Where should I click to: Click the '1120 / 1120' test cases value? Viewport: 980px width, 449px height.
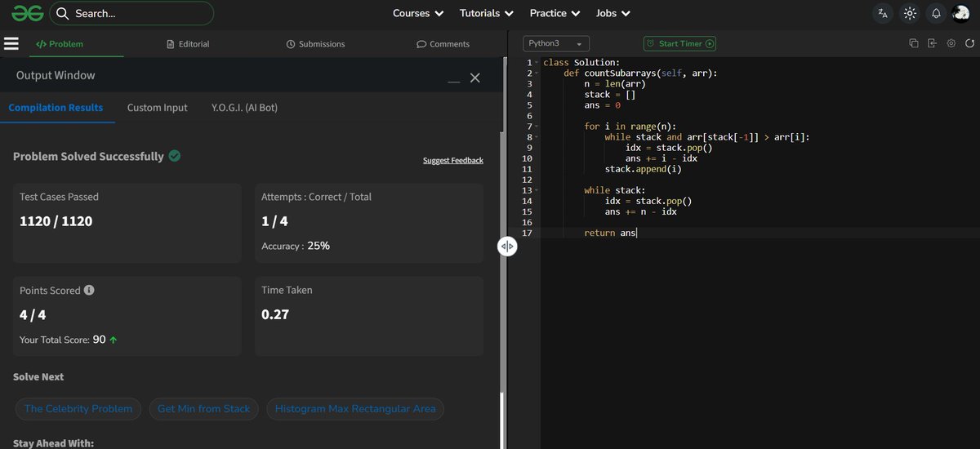pyautogui.click(x=56, y=221)
